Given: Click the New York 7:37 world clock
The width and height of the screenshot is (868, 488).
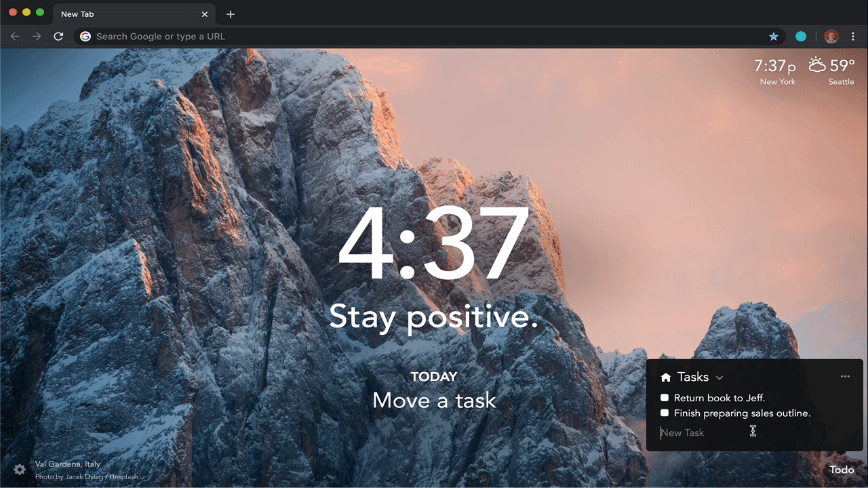Looking at the screenshot, I should (x=777, y=71).
